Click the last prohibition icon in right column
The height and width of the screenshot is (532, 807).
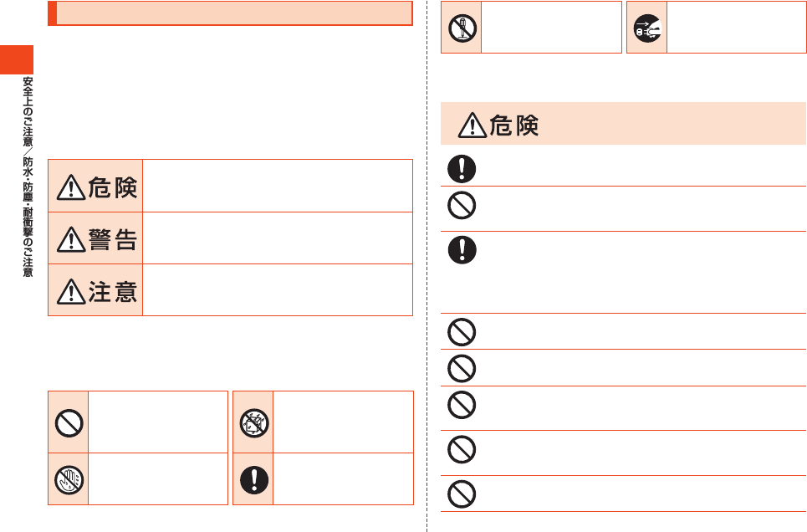pyautogui.click(x=462, y=494)
